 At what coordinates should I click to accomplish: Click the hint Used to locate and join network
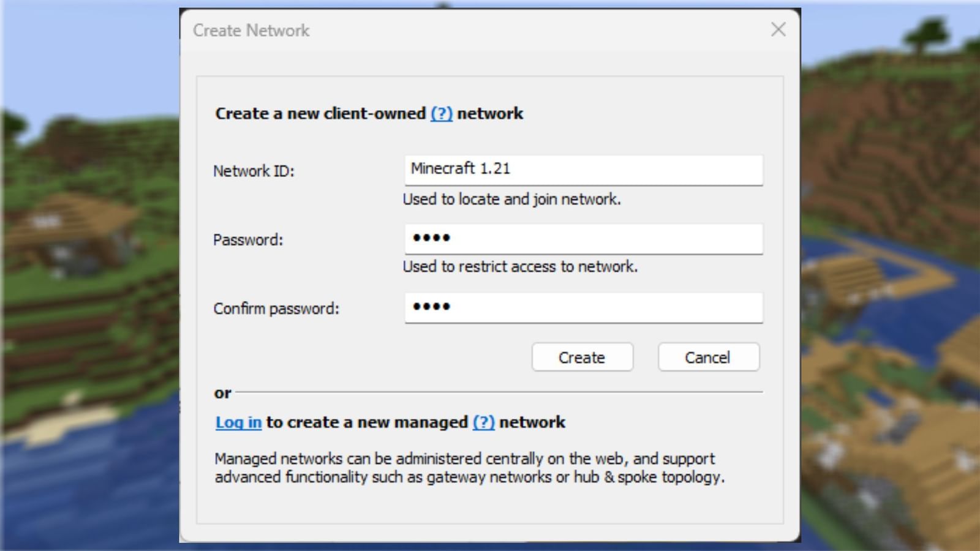511,199
